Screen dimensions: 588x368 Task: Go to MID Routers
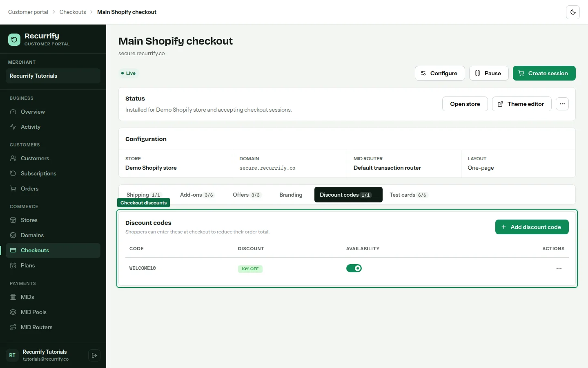click(53, 327)
